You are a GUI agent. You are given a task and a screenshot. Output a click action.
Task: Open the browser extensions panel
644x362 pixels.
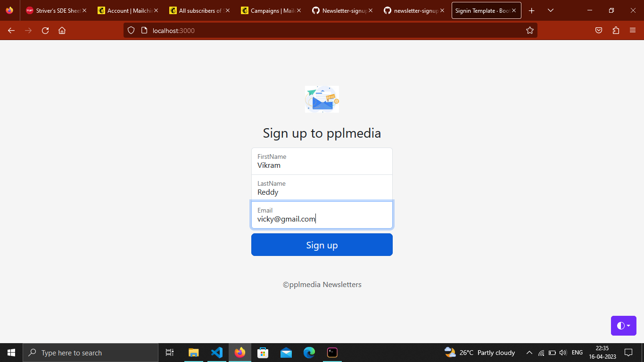pyautogui.click(x=616, y=30)
